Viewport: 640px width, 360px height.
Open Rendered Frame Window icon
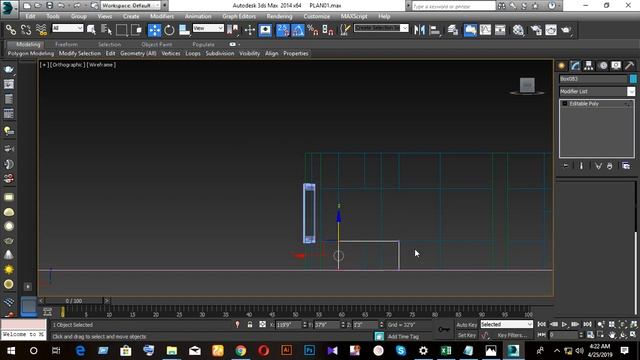551,30
